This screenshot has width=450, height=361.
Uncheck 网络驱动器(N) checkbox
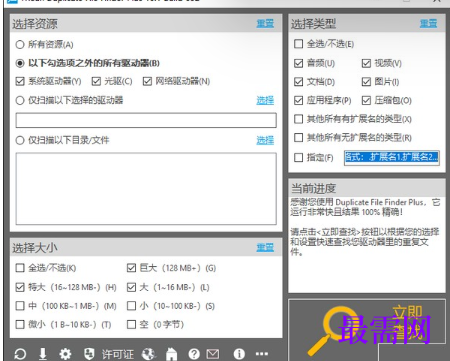click(147, 81)
